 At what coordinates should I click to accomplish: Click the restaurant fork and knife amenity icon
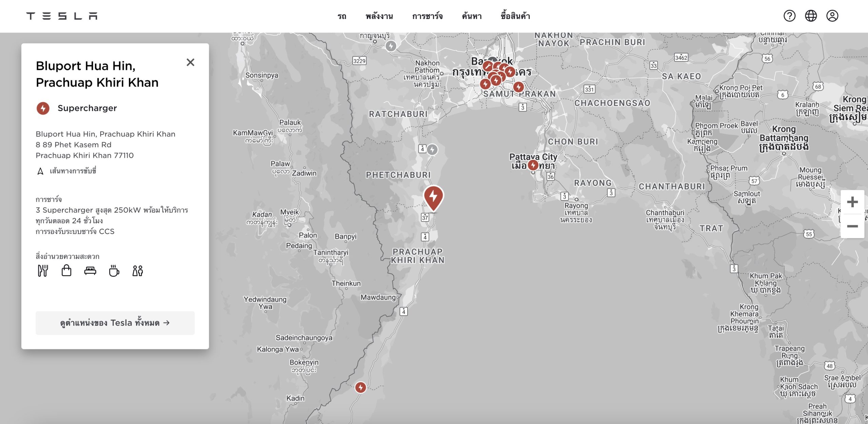pos(43,271)
